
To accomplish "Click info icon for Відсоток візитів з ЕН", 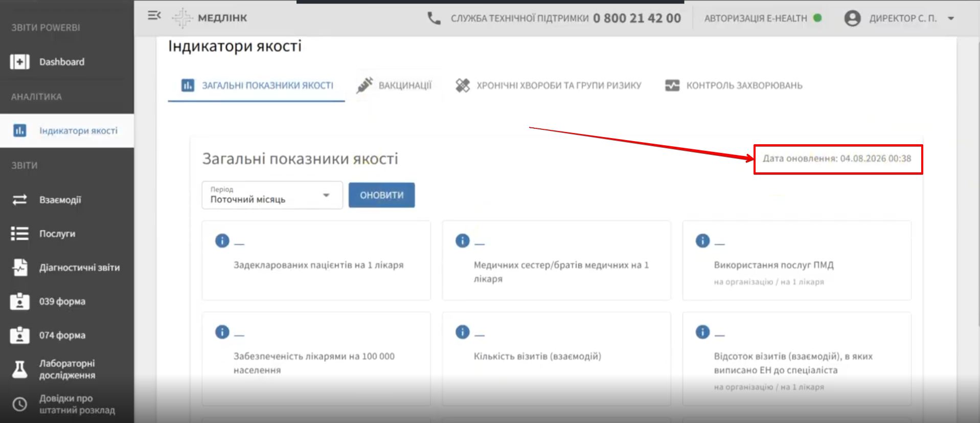I will pyautogui.click(x=702, y=332).
